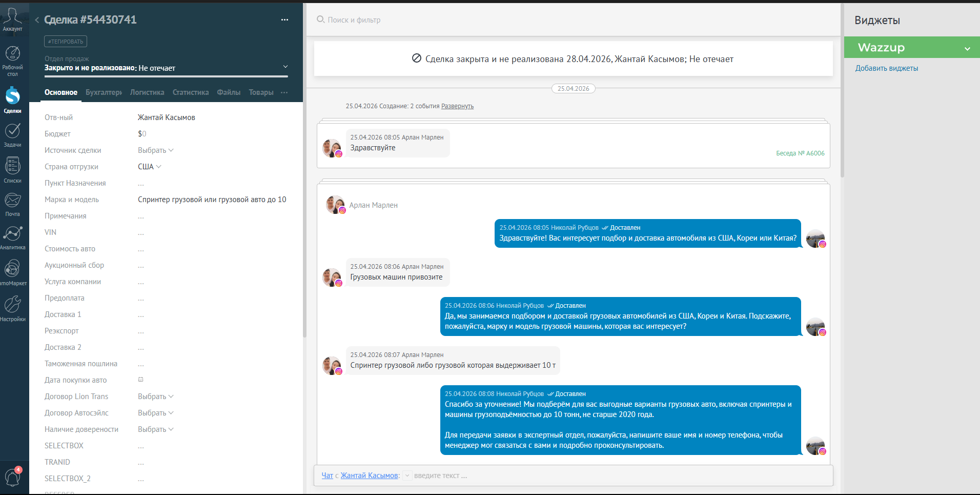Click Добавить виджеты link
This screenshot has width=980, height=495.
(x=886, y=68)
